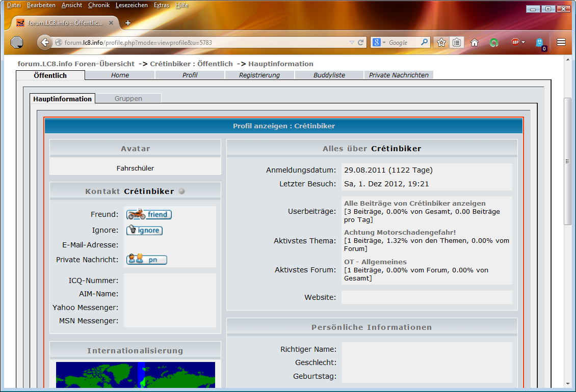The width and height of the screenshot is (576, 392).
Task: Open the Adblock Plus dropdown arrow
Action: (x=523, y=43)
